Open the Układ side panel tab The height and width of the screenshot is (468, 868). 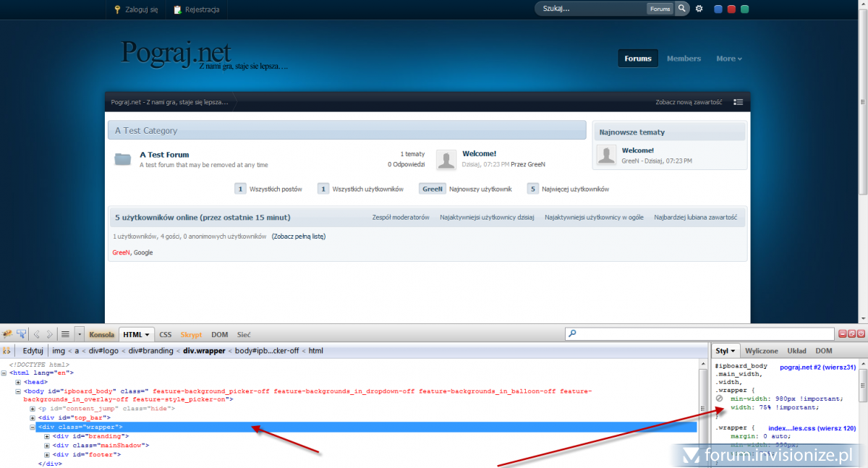coord(796,350)
